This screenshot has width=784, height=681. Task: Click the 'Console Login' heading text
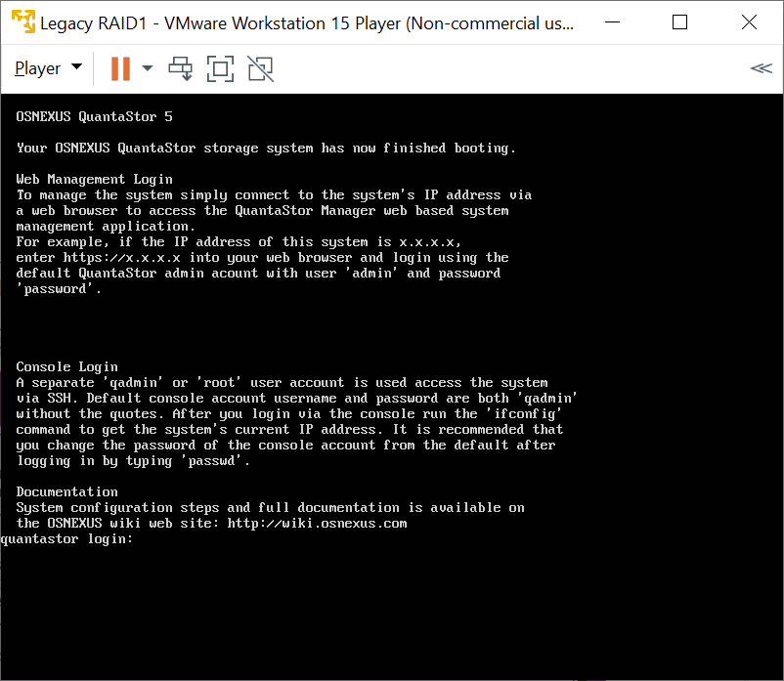coord(67,366)
